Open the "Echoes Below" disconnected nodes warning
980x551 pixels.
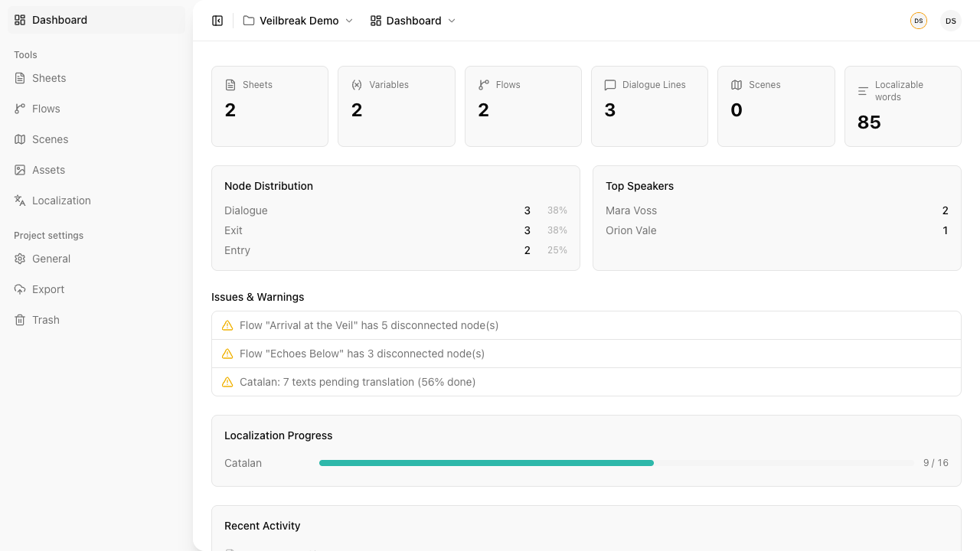tap(586, 354)
